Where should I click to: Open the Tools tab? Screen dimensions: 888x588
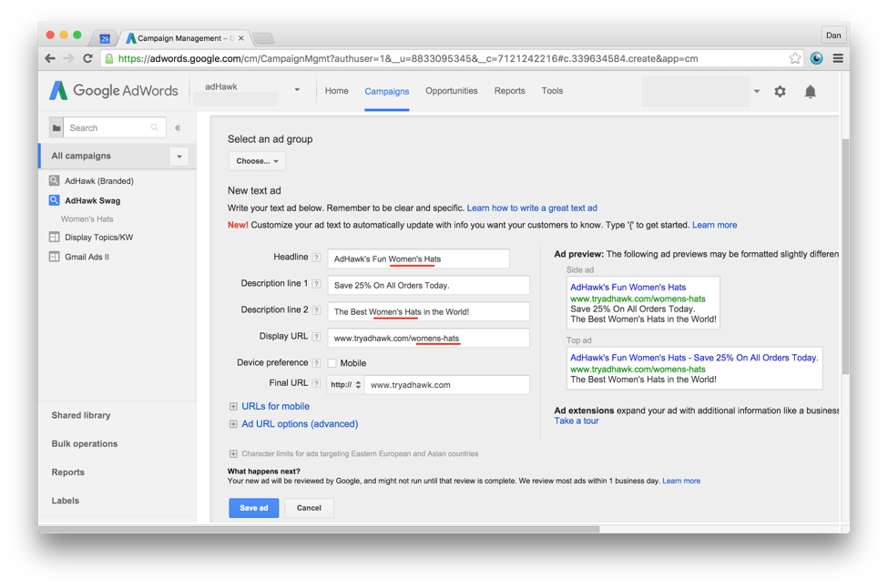pyautogui.click(x=552, y=90)
